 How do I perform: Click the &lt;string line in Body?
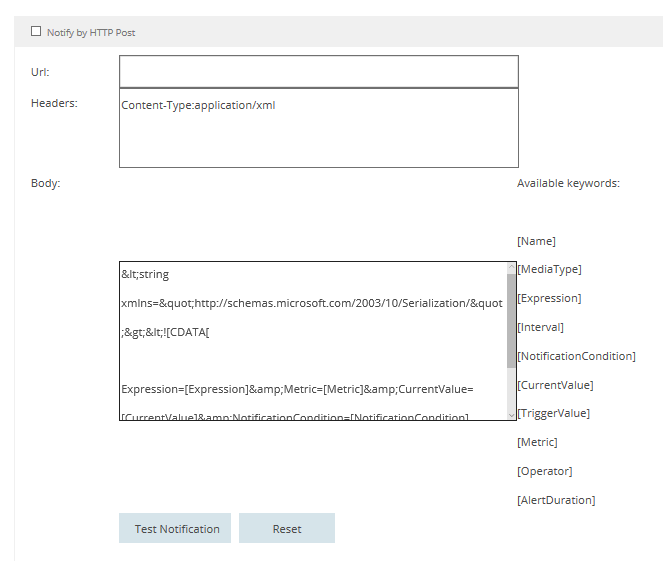click(x=145, y=274)
